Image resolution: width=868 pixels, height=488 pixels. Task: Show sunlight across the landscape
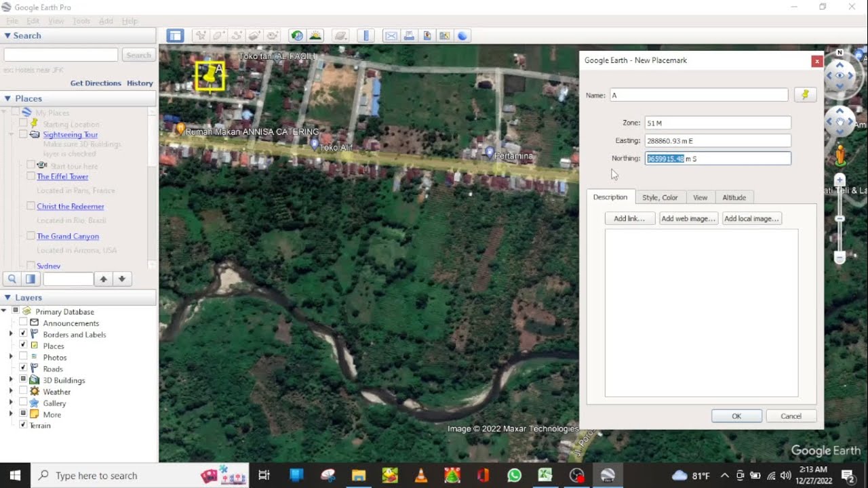click(x=315, y=36)
